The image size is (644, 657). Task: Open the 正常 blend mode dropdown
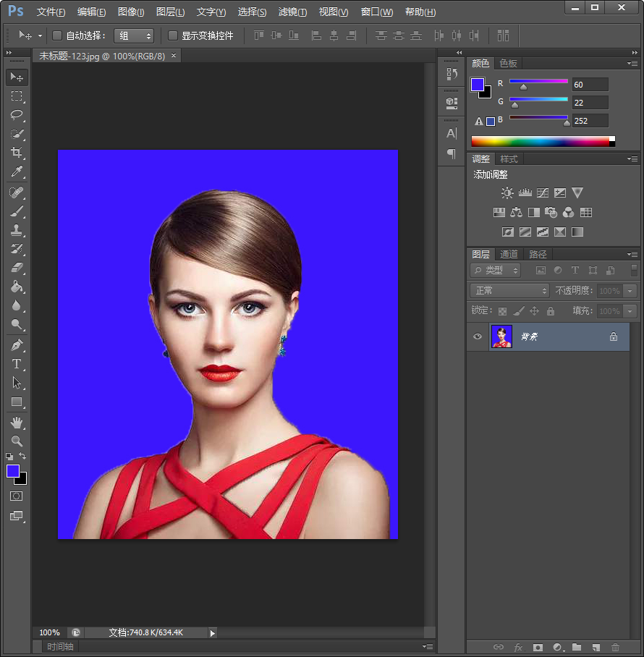(510, 290)
